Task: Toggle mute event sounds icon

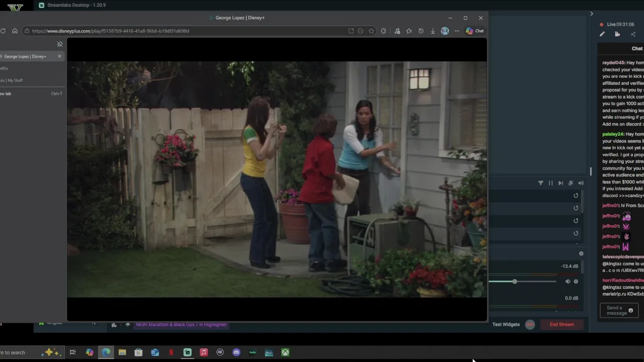Action: (571, 183)
